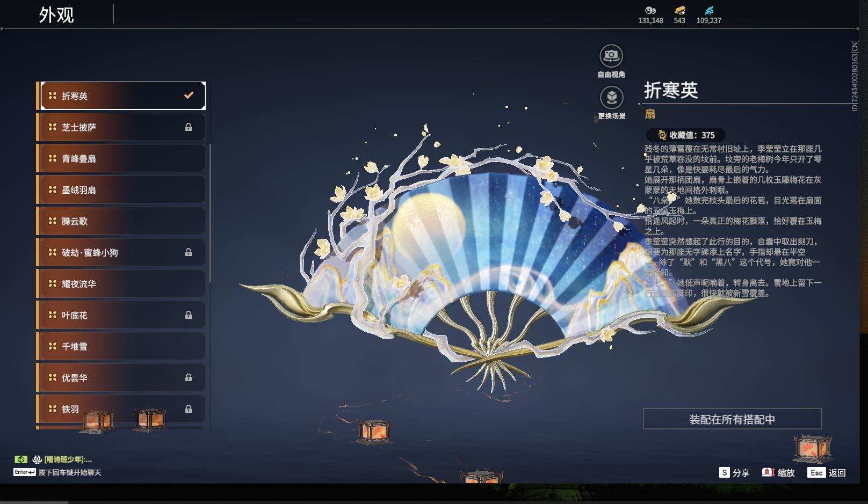Click the mouse zoom icon beside 缩放
This screenshot has width=868, height=504.
(x=768, y=472)
